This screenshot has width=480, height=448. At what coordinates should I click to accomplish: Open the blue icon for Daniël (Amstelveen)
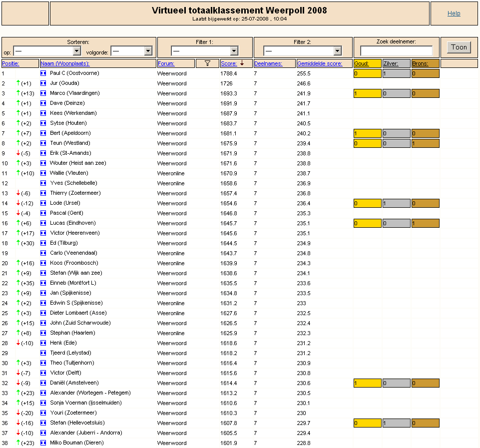coord(43,383)
